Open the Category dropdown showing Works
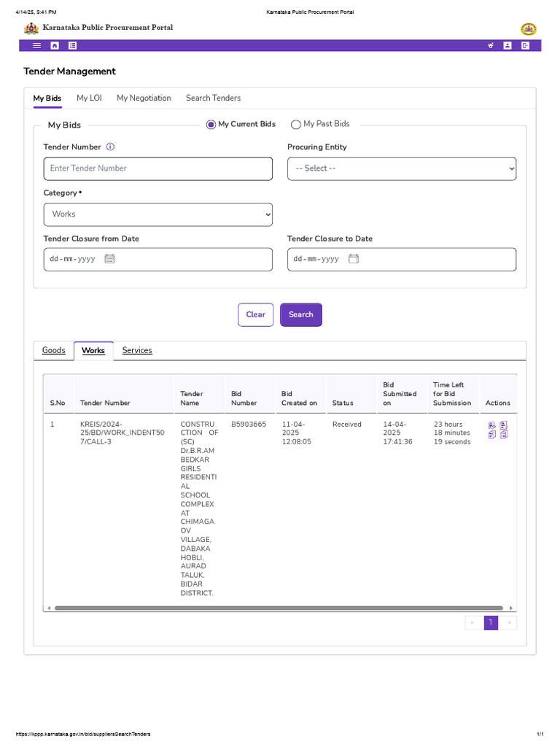The height and width of the screenshot is (747, 560). pos(158,214)
